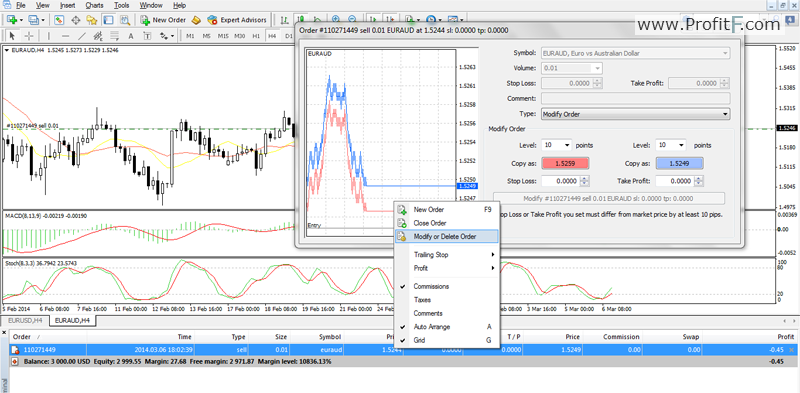Viewport: 800px width, 393px height.
Task: Open the Type dropdown showing Modify Order
Action: tap(635, 114)
